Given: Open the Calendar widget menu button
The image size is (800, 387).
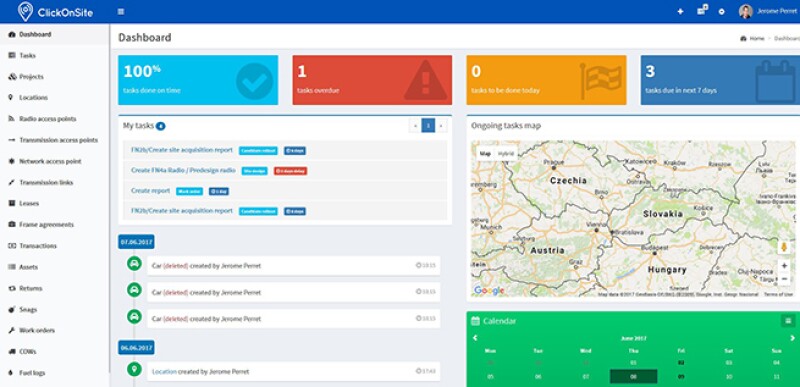Looking at the screenshot, I should tap(788, 321).
